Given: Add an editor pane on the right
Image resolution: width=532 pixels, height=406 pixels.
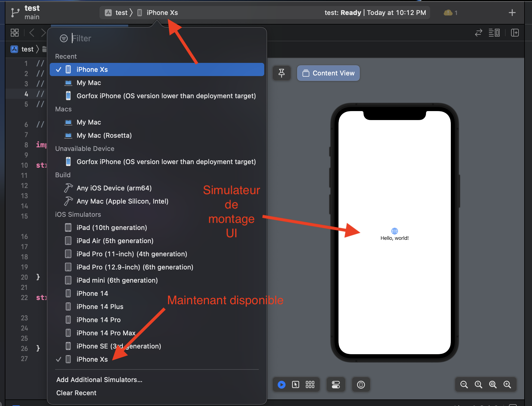Looking at the screenshot, I should point(515,33).
